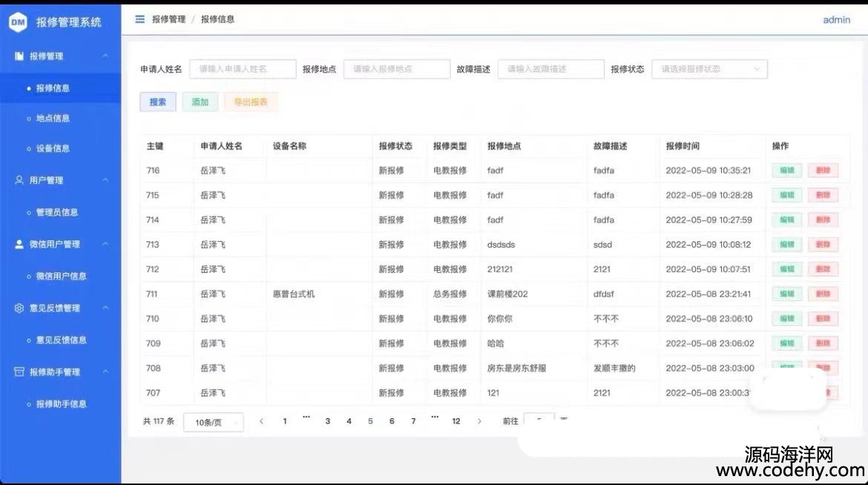Click 报修管理 in the breadcrumb
The height and width of the screenshot is (485, 868).
point(169,19)
